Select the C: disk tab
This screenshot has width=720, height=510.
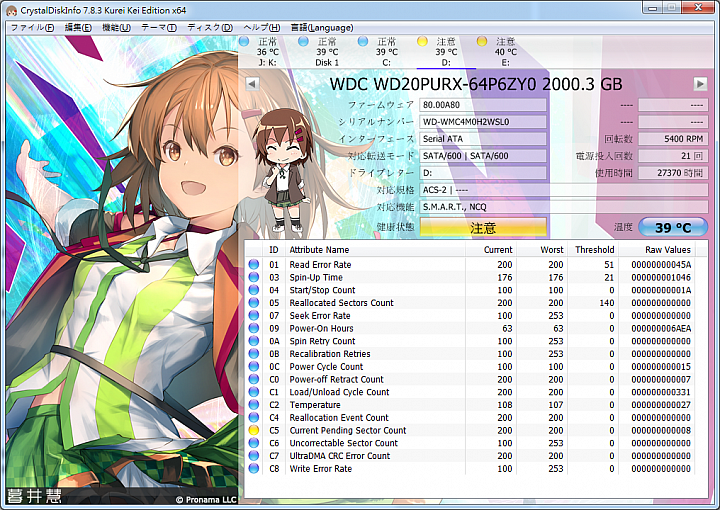387,52
